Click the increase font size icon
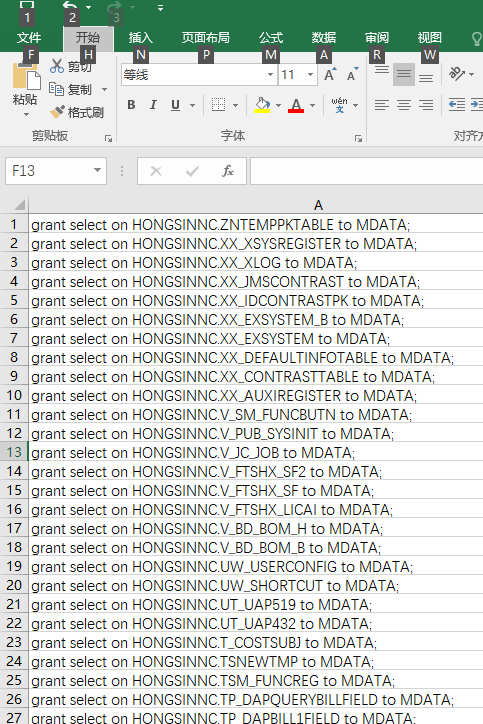483x724 pixels. coord(330,74)
